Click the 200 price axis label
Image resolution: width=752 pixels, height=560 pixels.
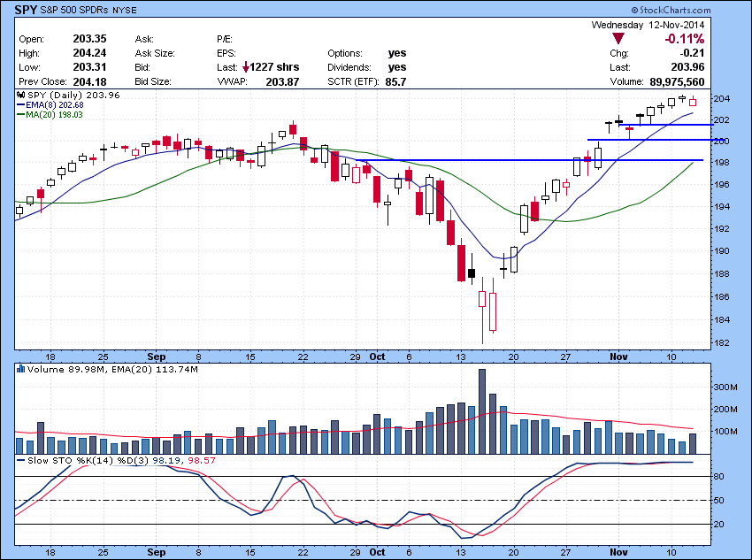(722, 142)
